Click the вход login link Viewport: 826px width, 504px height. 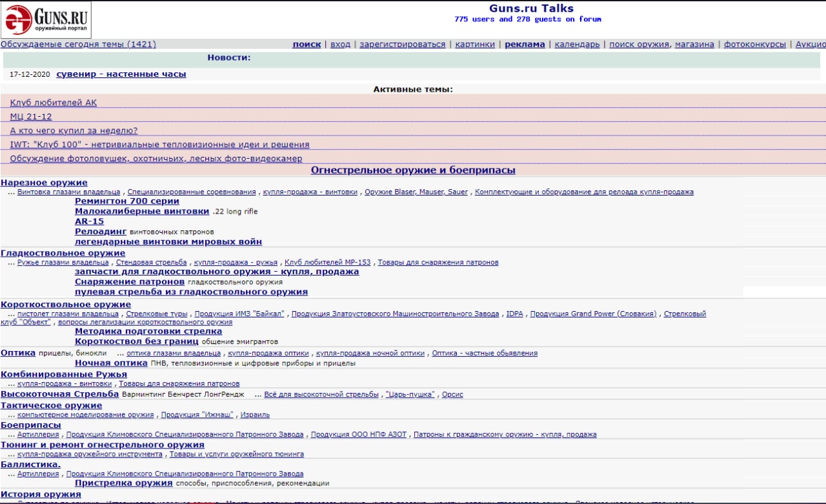[x=340, y=45]
